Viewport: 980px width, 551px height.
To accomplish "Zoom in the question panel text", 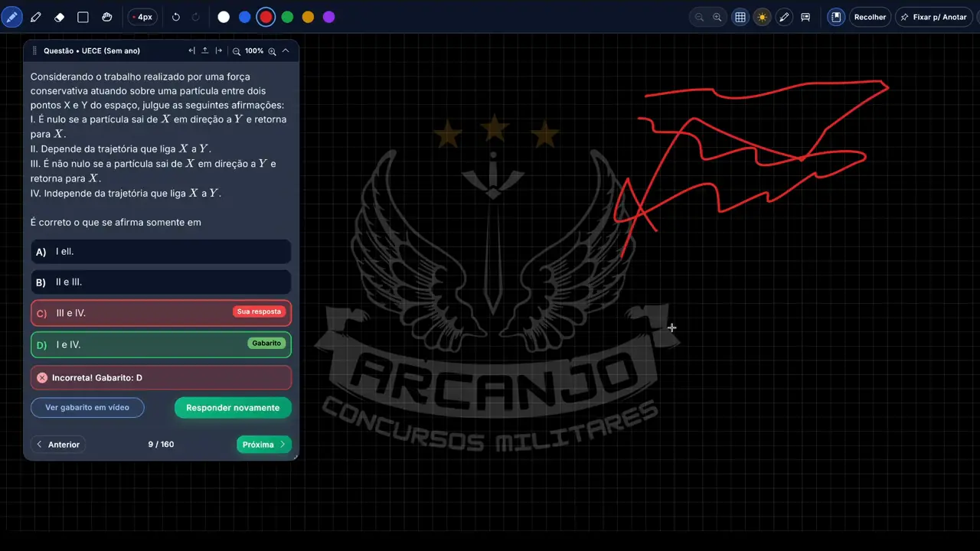I will pyautogui.click(x=273, y=51).
